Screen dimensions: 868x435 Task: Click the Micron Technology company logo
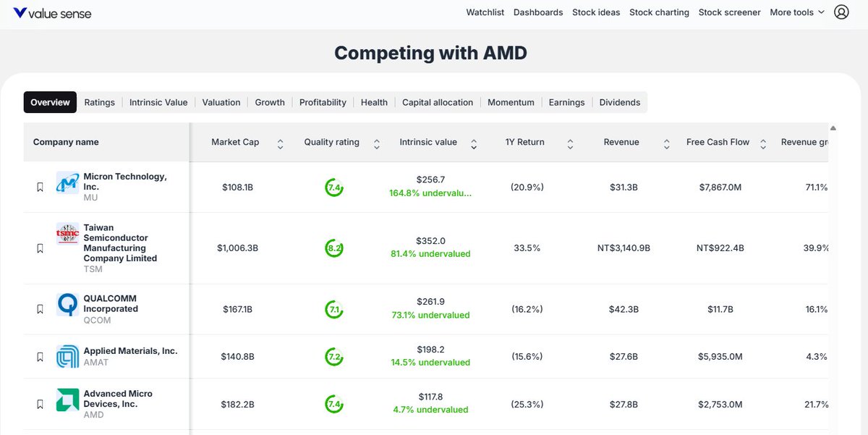click(x=67, y=183)
